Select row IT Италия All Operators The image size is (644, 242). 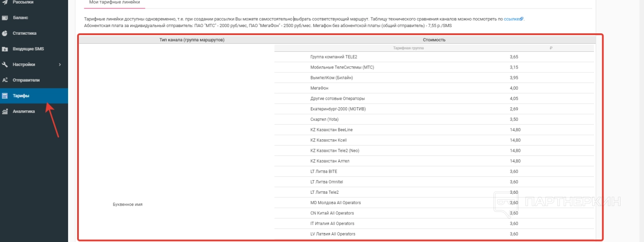click(434, 224)
